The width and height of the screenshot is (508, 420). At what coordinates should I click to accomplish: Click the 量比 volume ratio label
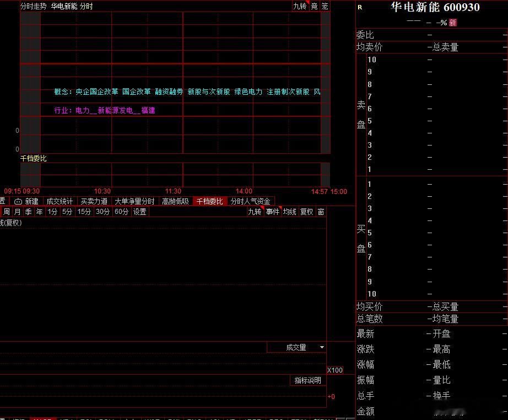441,380
